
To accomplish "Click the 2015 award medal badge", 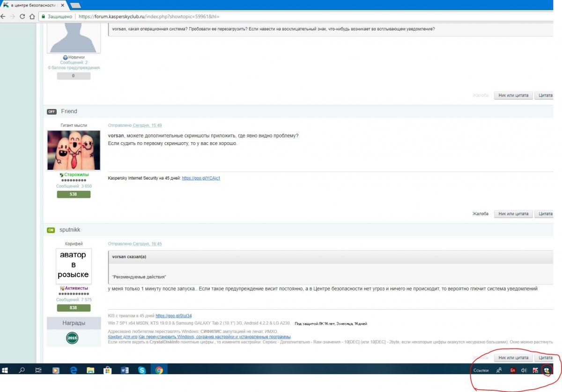I will click(x=73, y=338).
